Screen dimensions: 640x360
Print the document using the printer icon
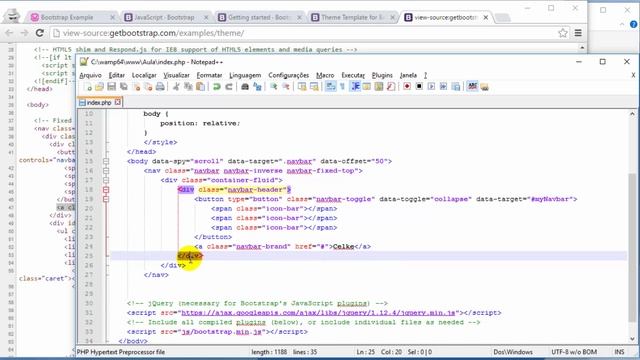(160, 87)
